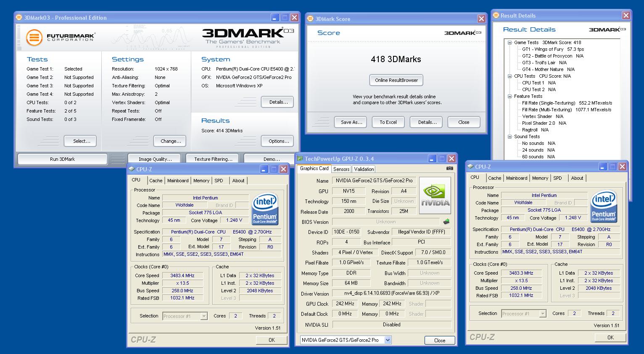The width and height of the screenshot is (644, 354).
Task: Collapse the Feature Tests tree node
Action: tap(509, 96)
